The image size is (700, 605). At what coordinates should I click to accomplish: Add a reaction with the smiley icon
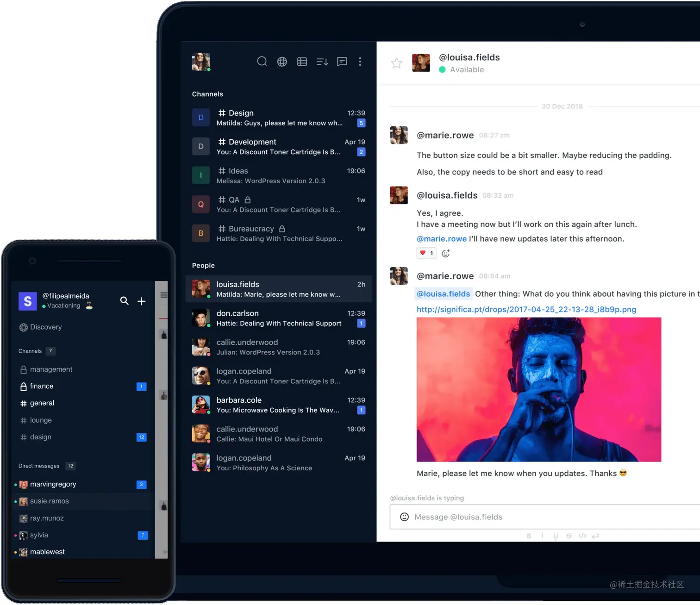click(x=445, y=253)
